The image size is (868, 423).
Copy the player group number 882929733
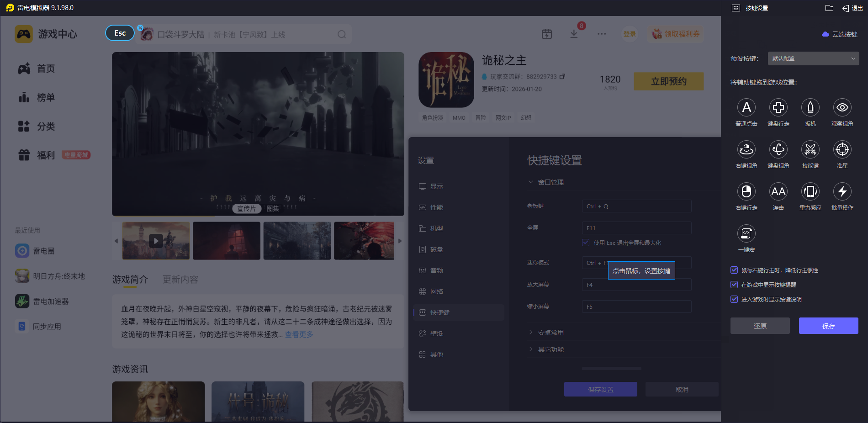click(x=562, y=76)
